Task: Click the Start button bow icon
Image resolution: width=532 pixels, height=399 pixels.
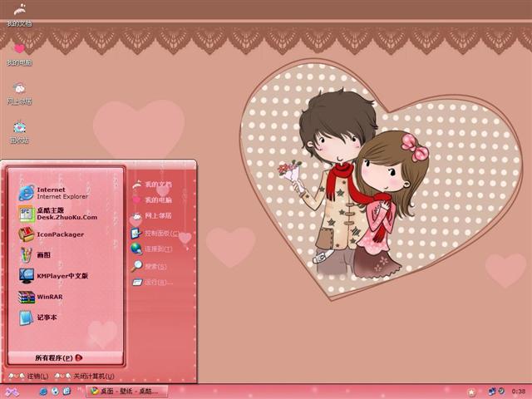Action: pos(11,392)
